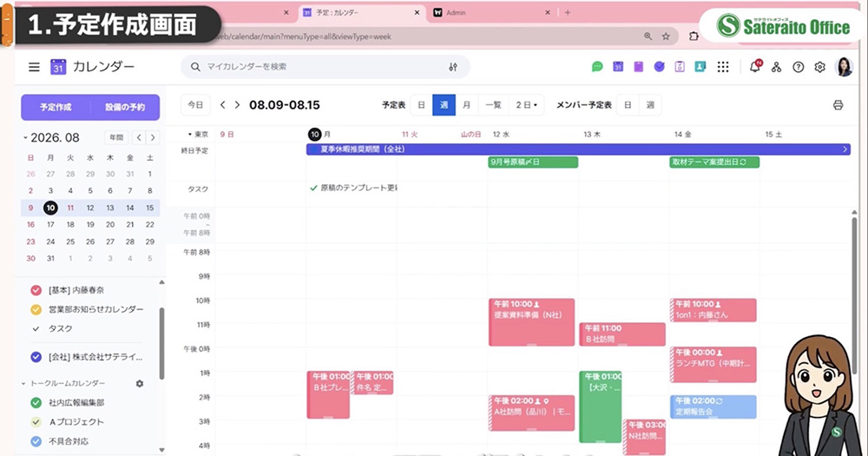This screenshot has height=456, width=868.
Task: Toggle 不具合対応 calendar visibility
Action: pyautogui.click(x=36, y=441)
